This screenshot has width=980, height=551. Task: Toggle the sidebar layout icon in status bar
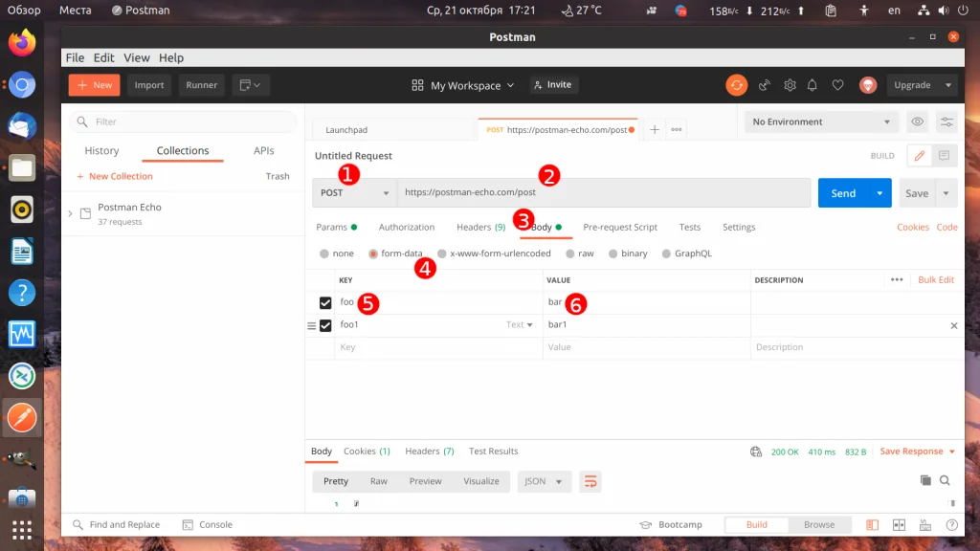pyautogui.click(x=872, y=525)
